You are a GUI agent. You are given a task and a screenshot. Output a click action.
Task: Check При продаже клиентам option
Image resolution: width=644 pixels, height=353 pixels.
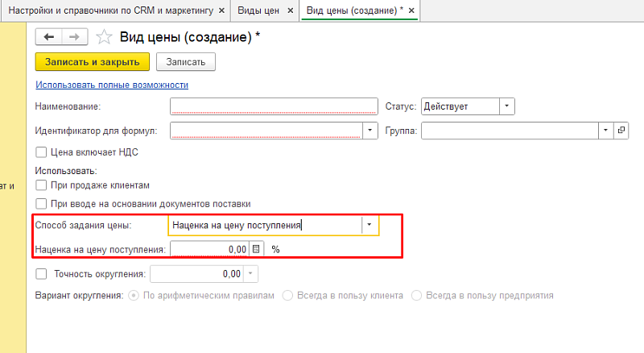point(42,185)
